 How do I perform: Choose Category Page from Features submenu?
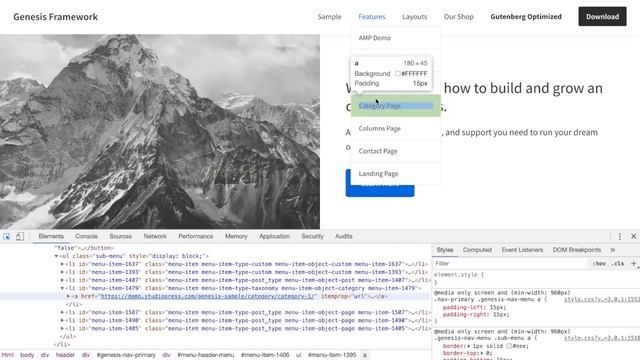[396, 106]
